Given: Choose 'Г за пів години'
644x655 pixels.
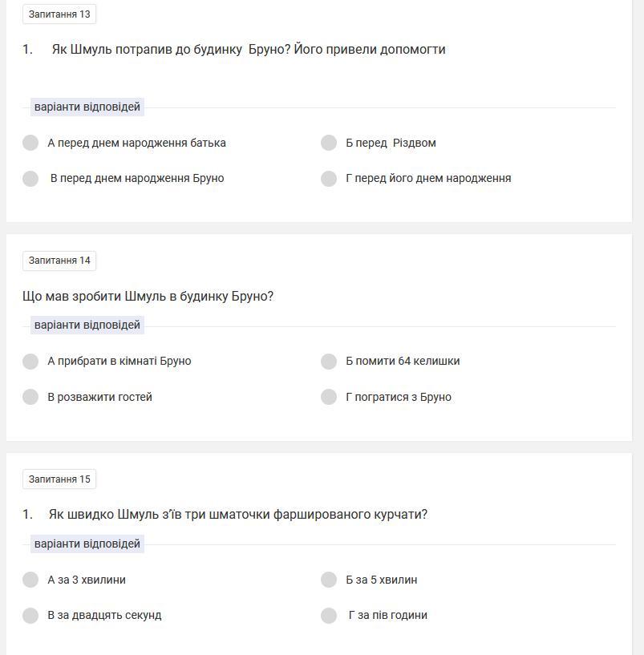Looking at the screenshot, I should 329,615.
